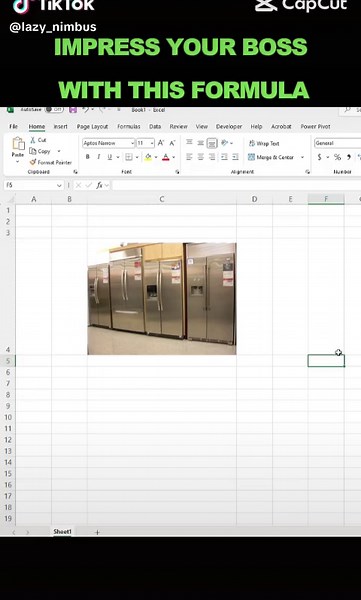Expand Font Color dropdown arrow
The height and width of the screenshot is (600, 361).
tap(173, 157)
